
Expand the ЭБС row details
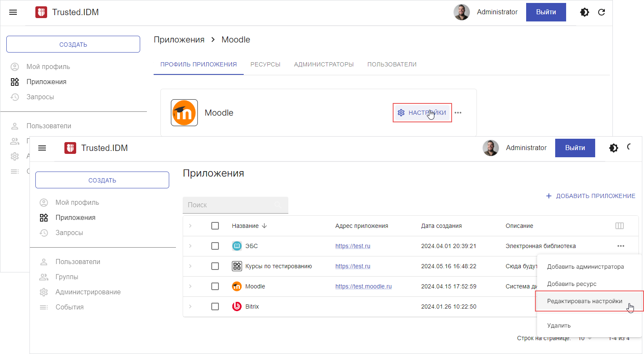coord(190,246)
